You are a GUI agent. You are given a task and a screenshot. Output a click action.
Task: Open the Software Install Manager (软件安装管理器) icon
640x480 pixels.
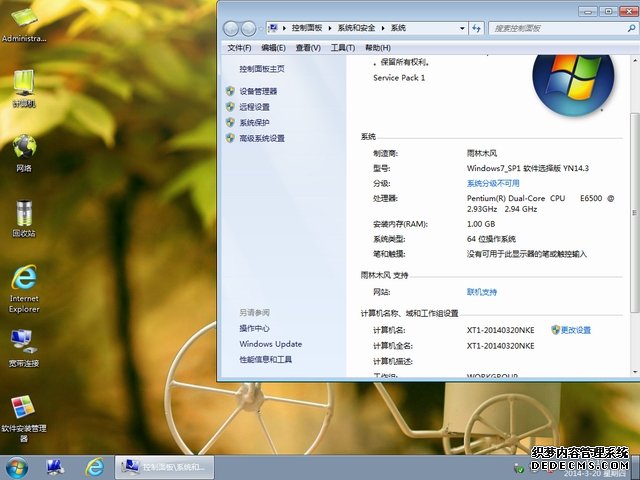tap(24, 419)
